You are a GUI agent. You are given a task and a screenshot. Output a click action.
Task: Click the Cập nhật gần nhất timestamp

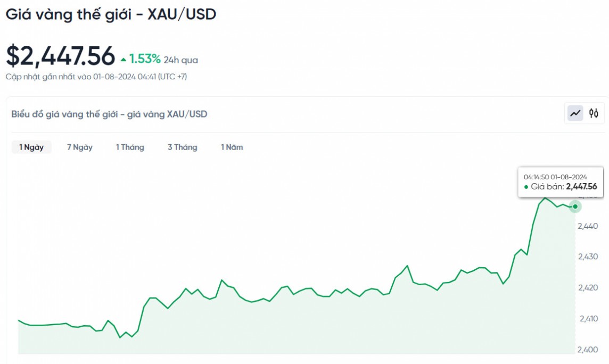tap(96, 77)
